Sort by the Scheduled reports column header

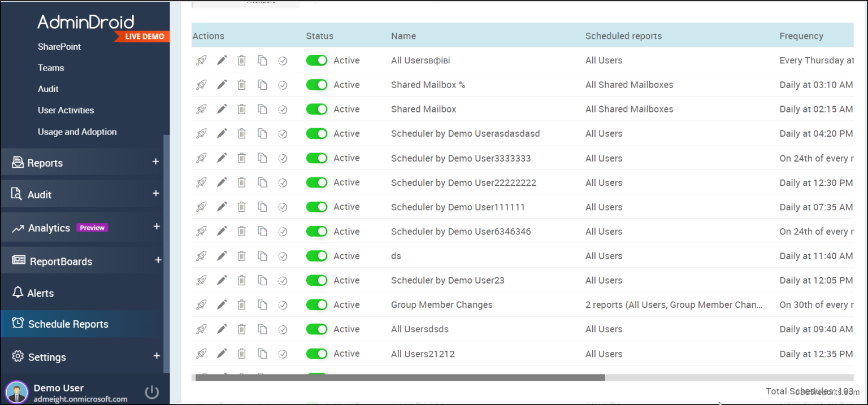pyautogui.click(x=623, y=36)
